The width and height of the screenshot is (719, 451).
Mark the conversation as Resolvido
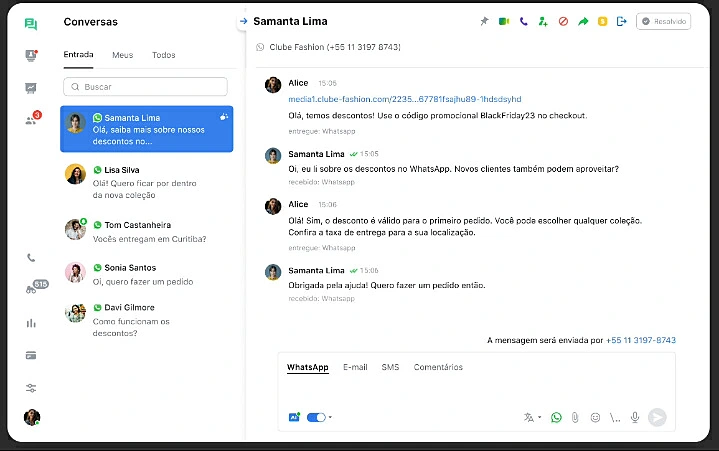click(664, 21)
